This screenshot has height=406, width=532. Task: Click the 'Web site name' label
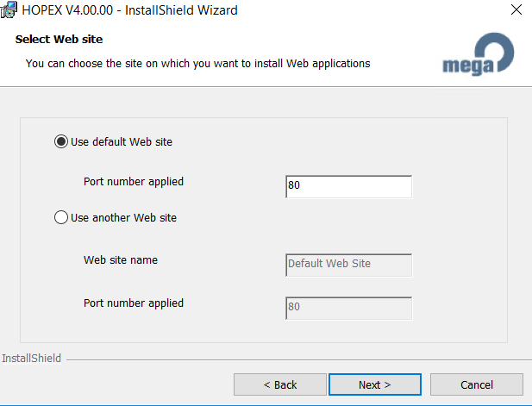[x=121, y=259]
